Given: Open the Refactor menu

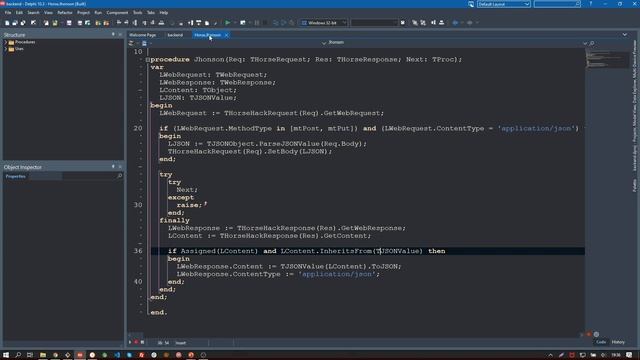Looking at the screenshot, I should pyautogui.click(x=65, y=13).
